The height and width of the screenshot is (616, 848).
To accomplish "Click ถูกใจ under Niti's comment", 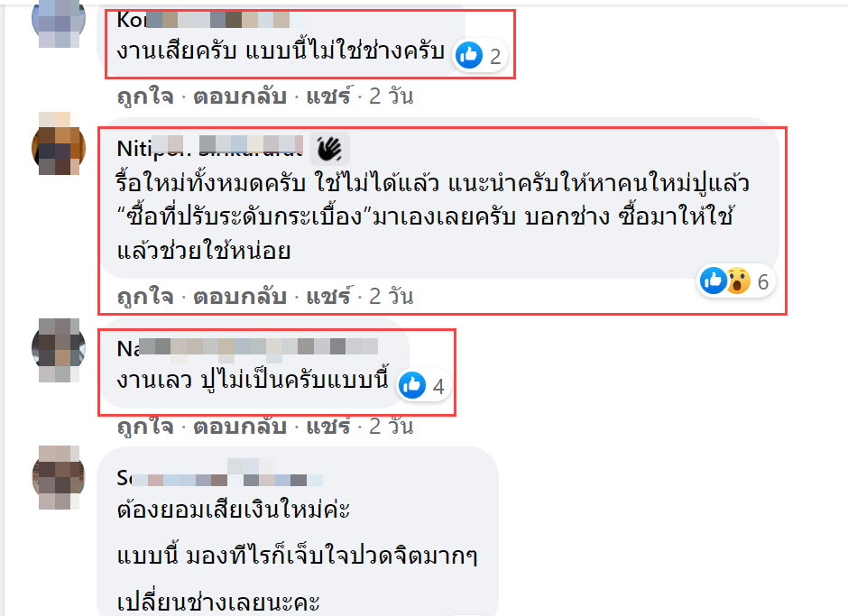I will coord(145,297).
